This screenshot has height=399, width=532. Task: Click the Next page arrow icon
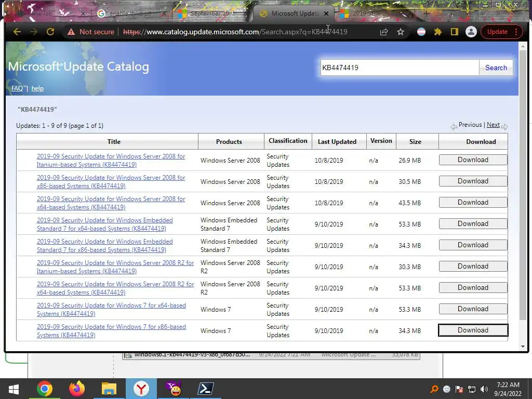coord(504,127)
